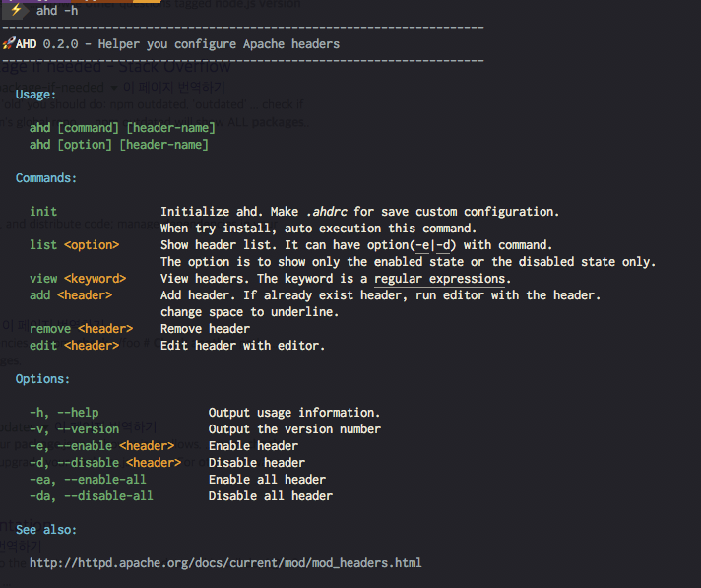The image size is (701, 588).
Task: Click the '-h, --help' option
Action: click(x=64, y=413)
